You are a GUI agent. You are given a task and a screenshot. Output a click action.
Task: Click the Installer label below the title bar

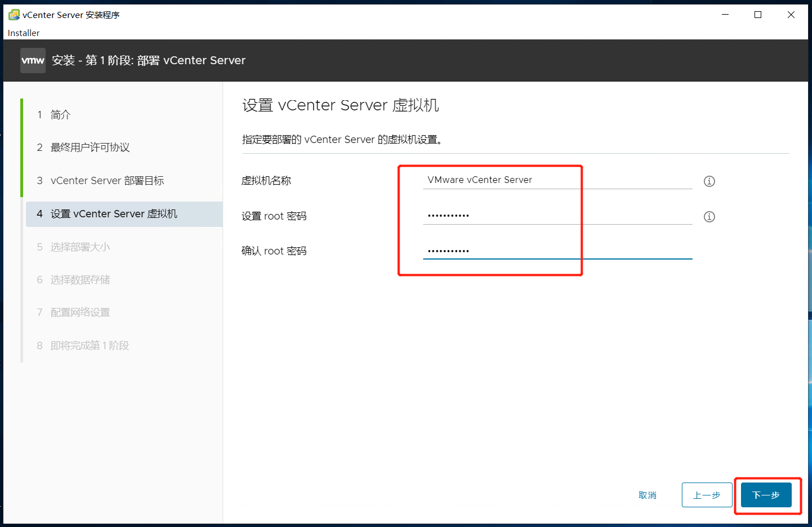coord(23,33)
